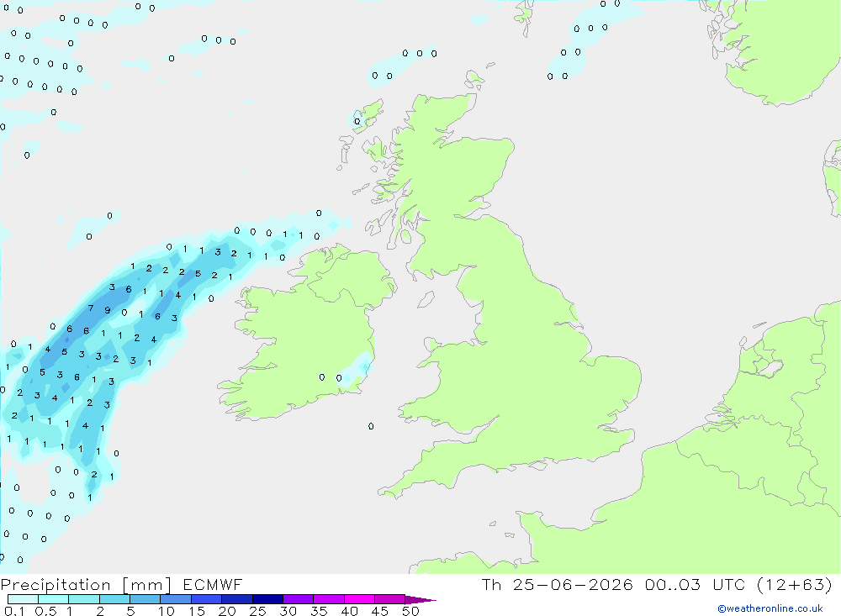The width and height of the screenshot is (841, 616).
Task: Click the legend value "0.1"
Action: (x=14, y=611)
